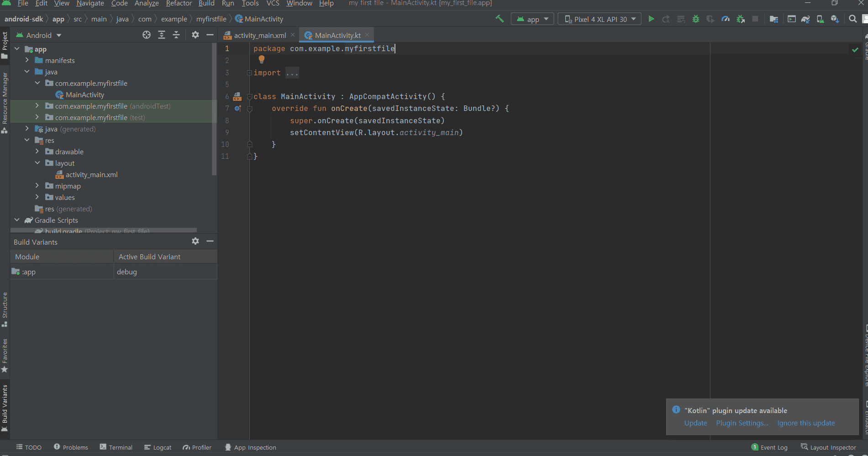868x456 pixels.
Task: Click the Update link for Kotlin plugin
Action: tap(695, 423)
